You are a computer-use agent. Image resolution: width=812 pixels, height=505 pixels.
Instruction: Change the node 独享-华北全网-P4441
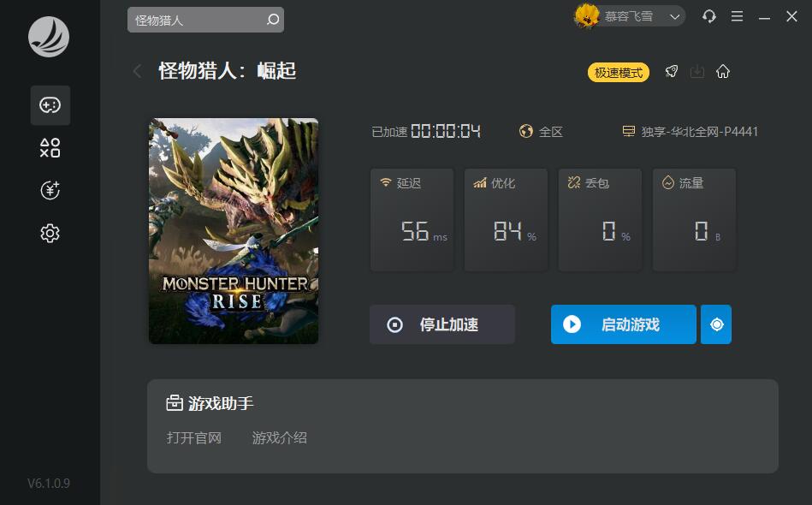click(x=690, y=132)
